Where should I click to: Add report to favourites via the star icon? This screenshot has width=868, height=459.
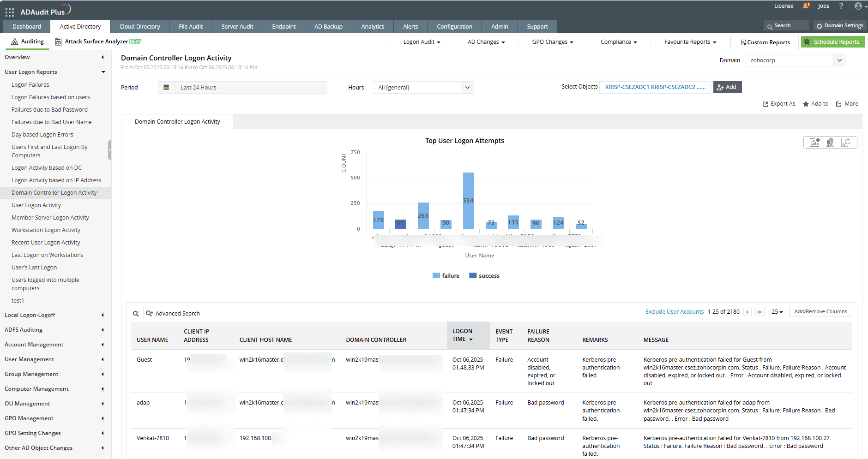[805, 103]
